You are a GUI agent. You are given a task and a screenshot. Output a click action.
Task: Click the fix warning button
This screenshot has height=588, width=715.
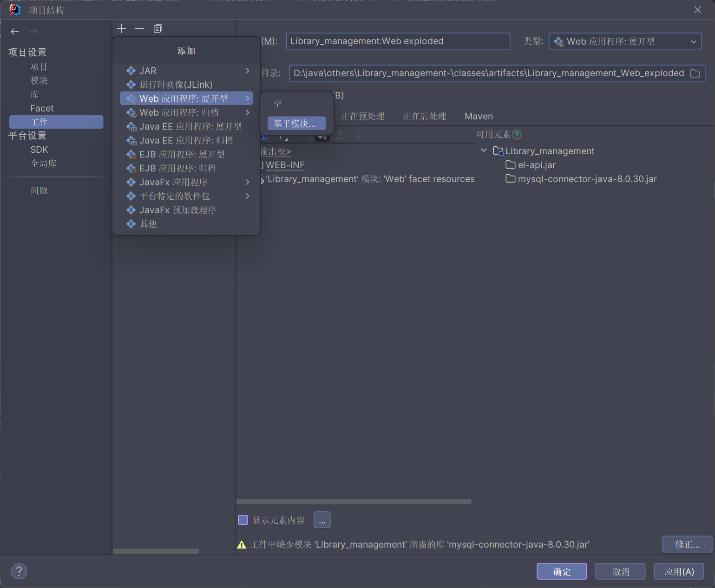pyautogui.click(x=687, y=544)
